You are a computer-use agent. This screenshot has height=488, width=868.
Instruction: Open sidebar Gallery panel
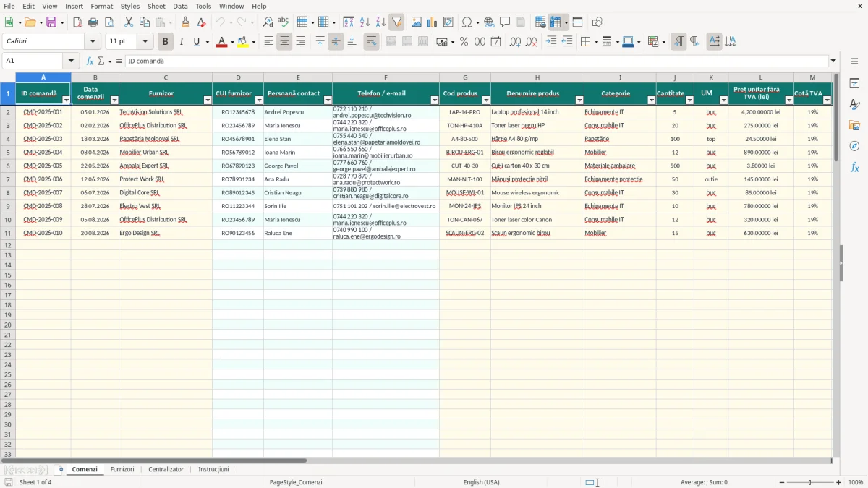854,125
